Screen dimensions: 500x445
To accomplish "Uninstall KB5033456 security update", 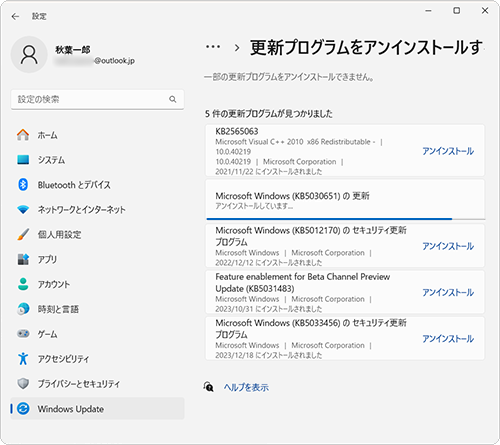I will coord(448,339).
